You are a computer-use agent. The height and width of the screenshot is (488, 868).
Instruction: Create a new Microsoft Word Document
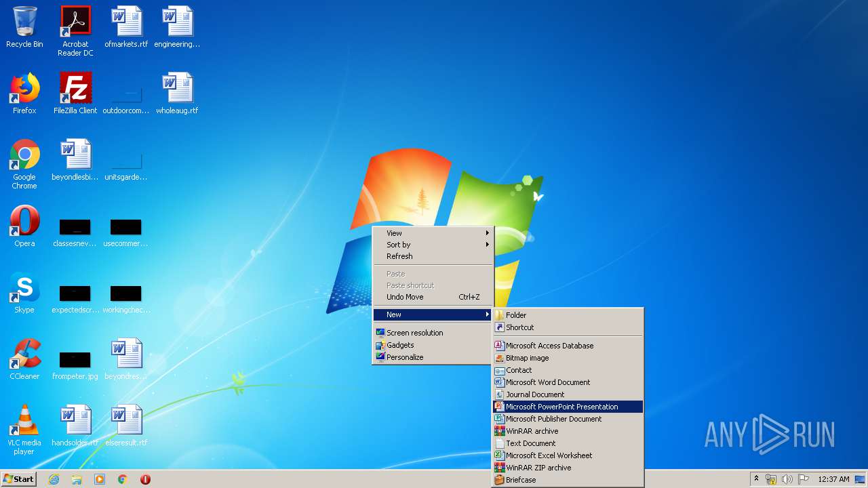568,382
